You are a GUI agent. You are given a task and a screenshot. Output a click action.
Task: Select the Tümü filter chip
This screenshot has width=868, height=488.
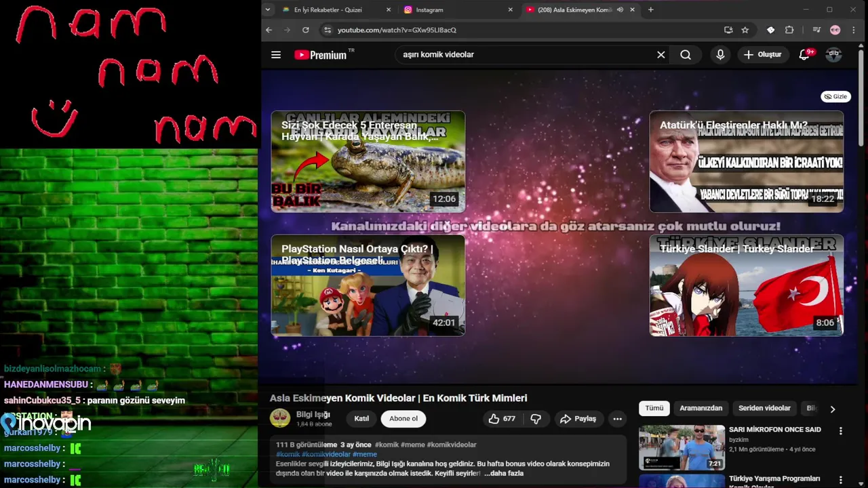click(x=654, y=408)
